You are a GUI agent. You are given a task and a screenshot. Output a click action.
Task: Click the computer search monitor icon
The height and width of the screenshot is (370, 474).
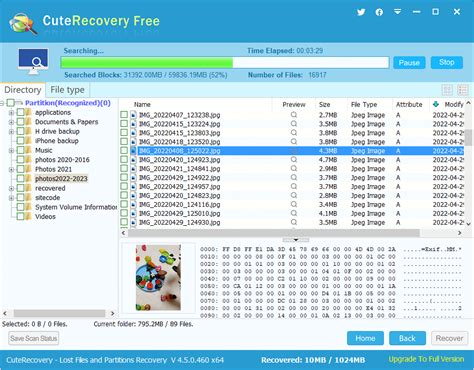33,62
